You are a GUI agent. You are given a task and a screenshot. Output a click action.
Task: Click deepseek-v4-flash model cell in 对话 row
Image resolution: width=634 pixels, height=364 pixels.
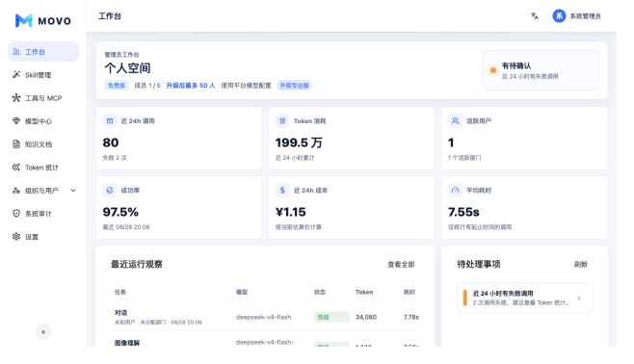coord(264,317)
